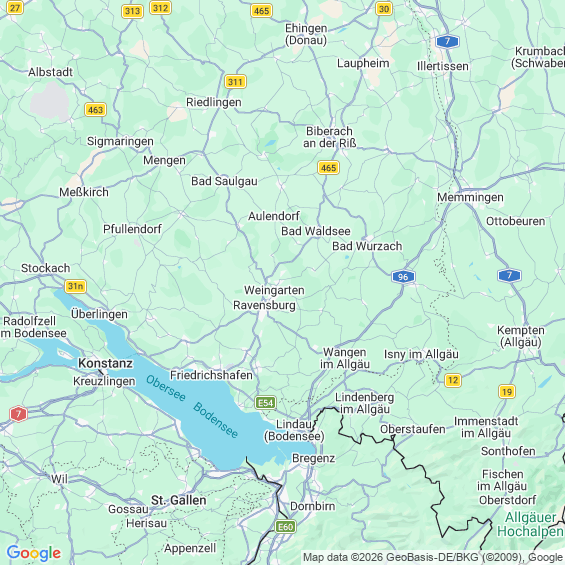Select the Friedrichshafen town label
Image resolution: width=565 pixels, height=565 pixels.
coord(212,375)
